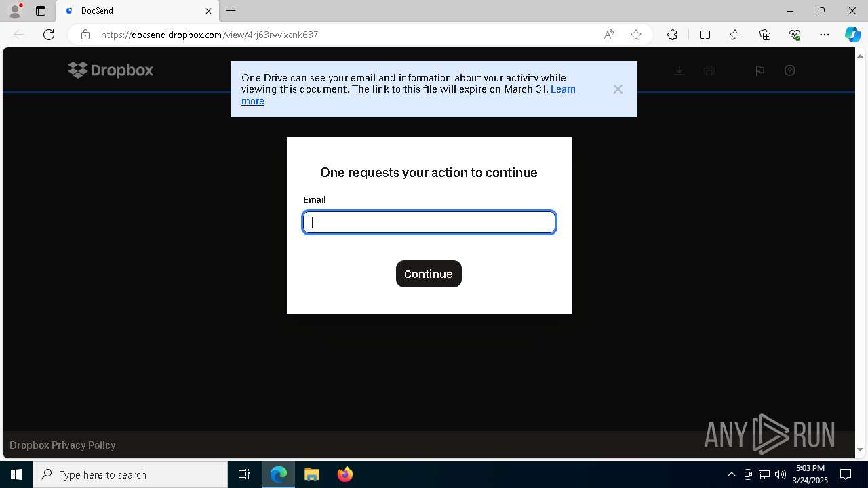Viewport: 868px width, 488px height.
Task: Show hidden system tray icons
Action: click(x=731, y=474)
